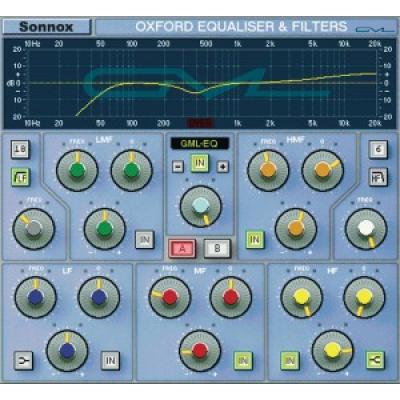Click the GML-EQ type display
Image resolution: width=400 pixels, height=400 pixels.
(x=199, y=144)
